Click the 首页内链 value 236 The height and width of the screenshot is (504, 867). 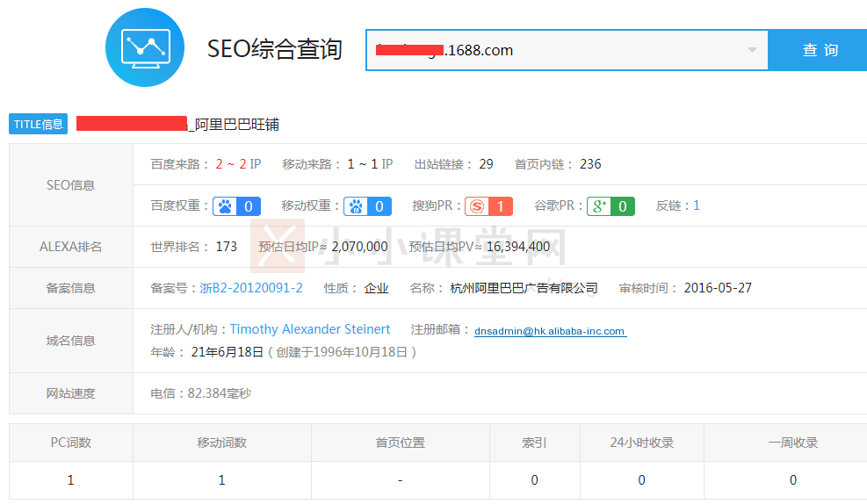[x=590, y=164]
